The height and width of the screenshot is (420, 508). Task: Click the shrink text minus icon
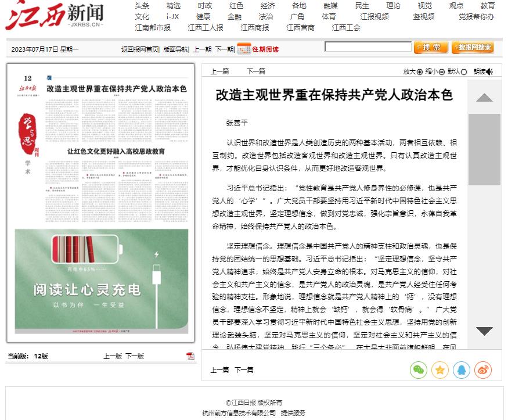[x=442, y=72]
